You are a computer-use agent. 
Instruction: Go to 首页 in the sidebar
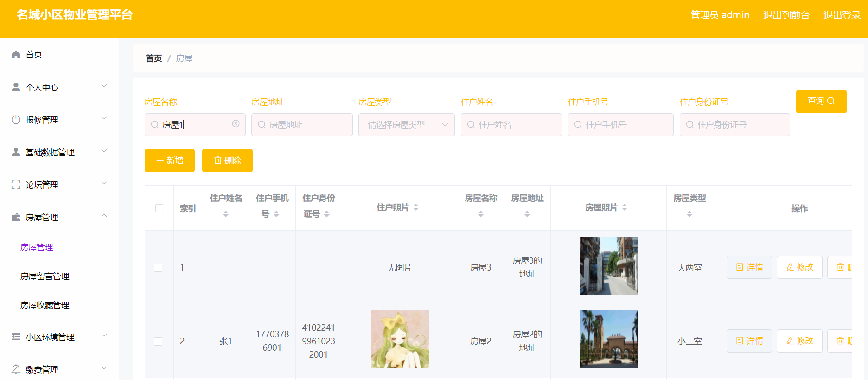[x=34, y=54]
